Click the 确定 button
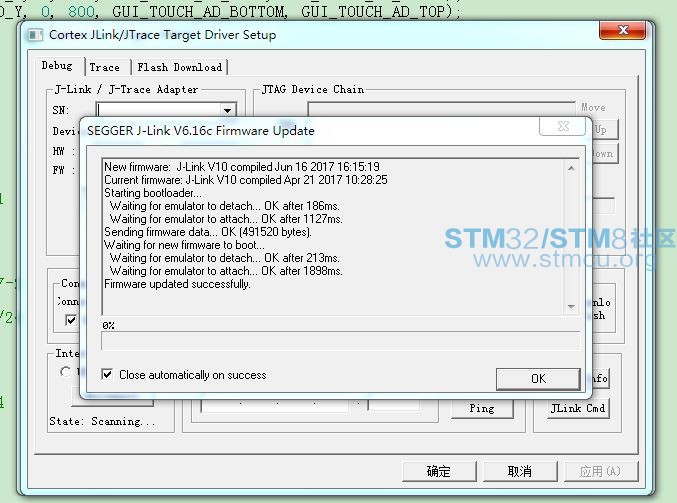Screen dimensions: 677x503 pos(439,471)
